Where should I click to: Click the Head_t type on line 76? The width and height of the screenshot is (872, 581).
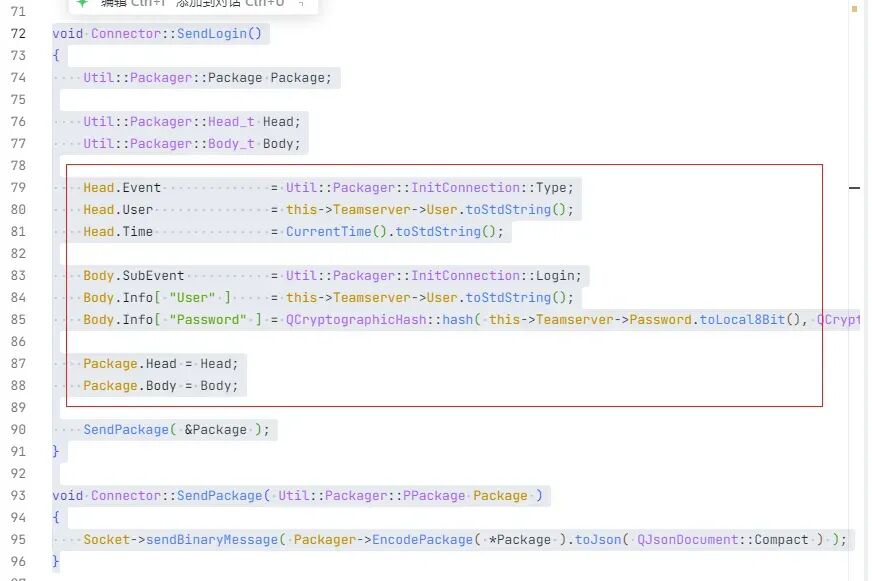[231, 122]
